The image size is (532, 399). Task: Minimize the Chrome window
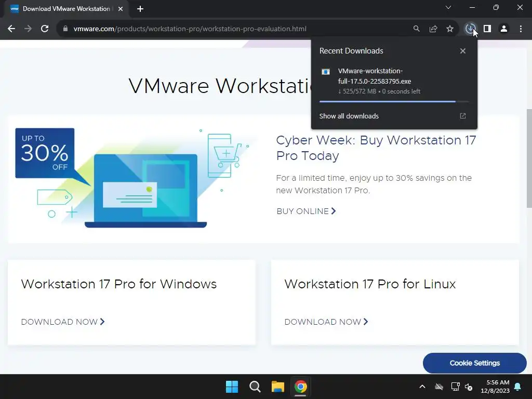(472, 7)
